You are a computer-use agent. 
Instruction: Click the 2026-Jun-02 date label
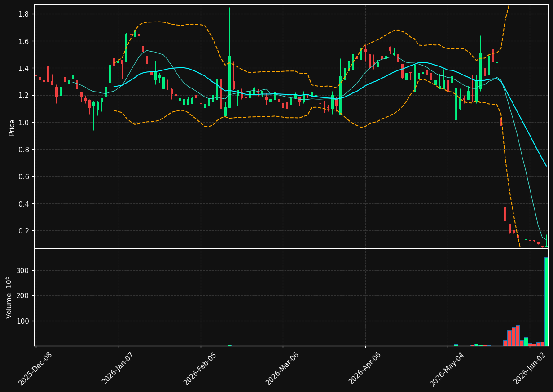coord(529,369)
